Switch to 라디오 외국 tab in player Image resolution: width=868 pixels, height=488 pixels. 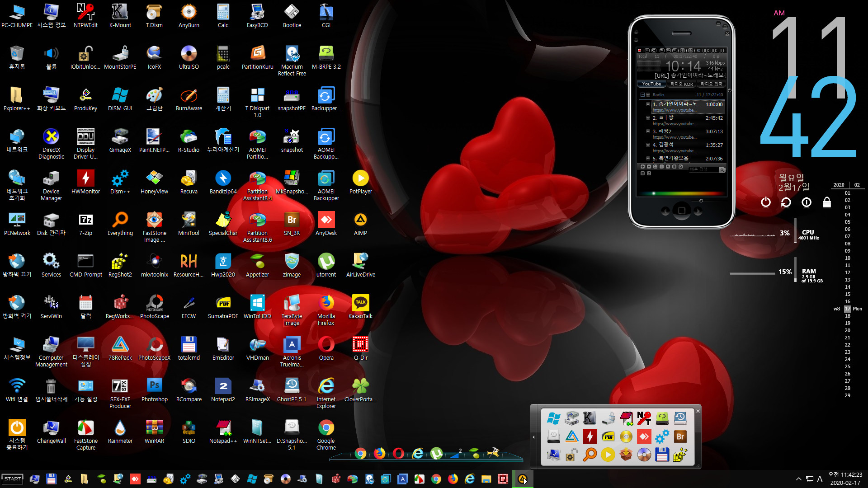pyautogui.click(x=711, y=84)
